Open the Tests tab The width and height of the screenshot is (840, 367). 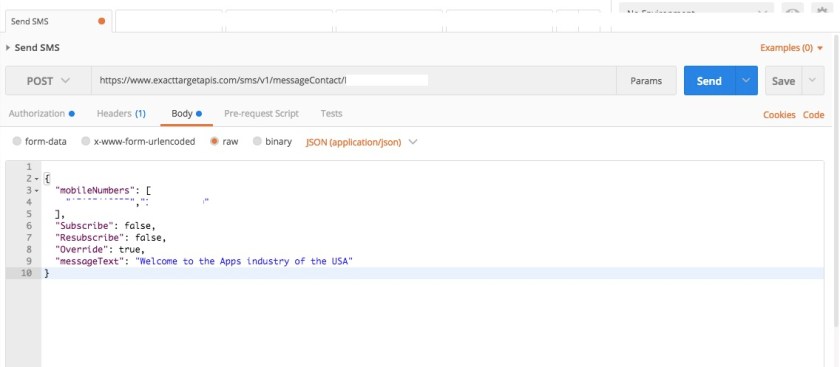(x=332, y=114)
